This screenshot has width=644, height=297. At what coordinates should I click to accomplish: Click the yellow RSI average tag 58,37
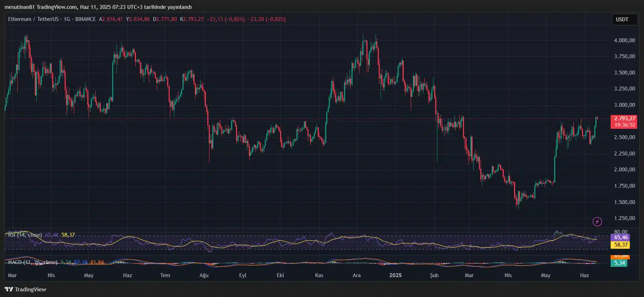(x=621, y=244)
